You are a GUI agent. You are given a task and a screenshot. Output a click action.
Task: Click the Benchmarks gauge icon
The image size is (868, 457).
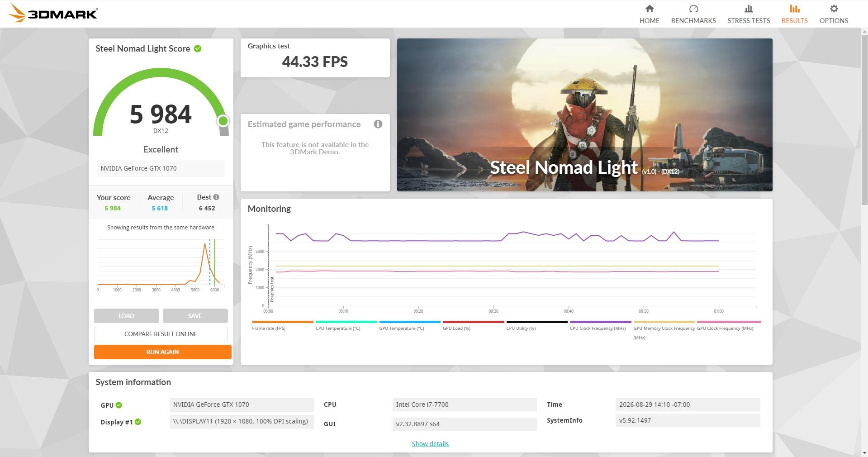click(x=693, y=9)
